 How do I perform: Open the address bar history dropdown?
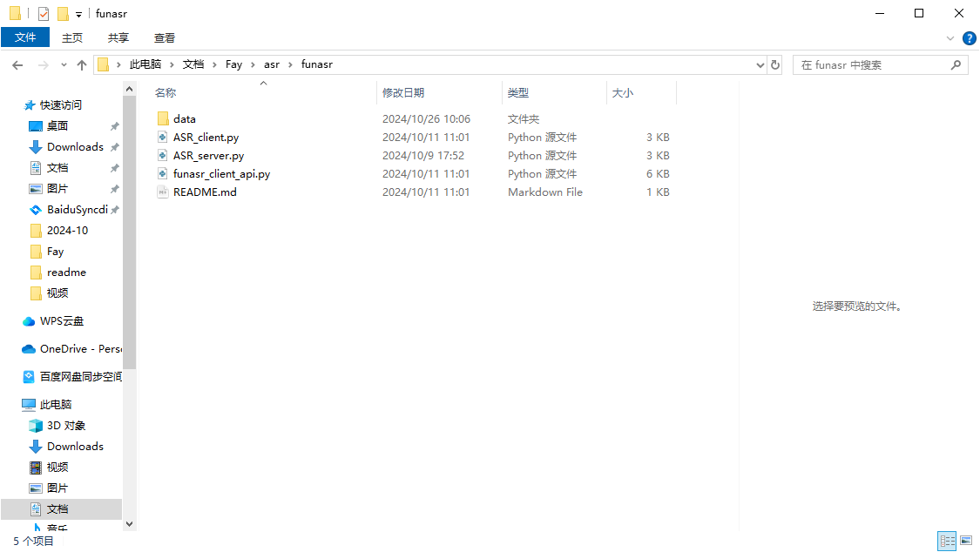click(x=760, y=65)
